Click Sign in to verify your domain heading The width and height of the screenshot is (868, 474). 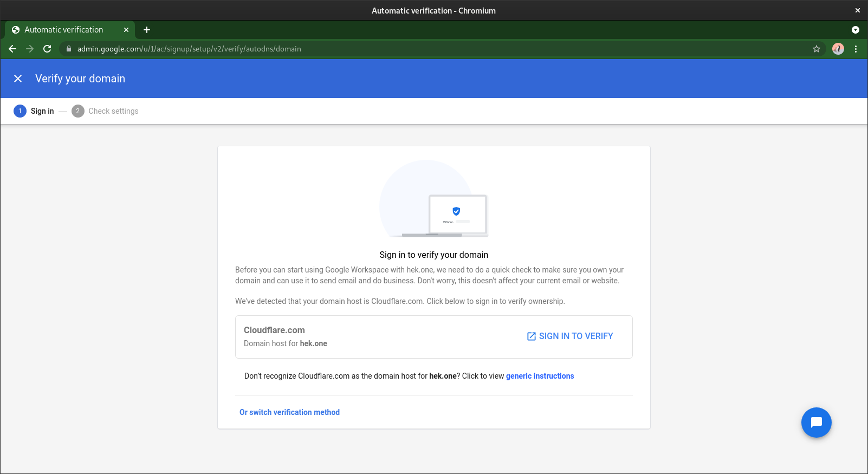[x=434, y=255]
